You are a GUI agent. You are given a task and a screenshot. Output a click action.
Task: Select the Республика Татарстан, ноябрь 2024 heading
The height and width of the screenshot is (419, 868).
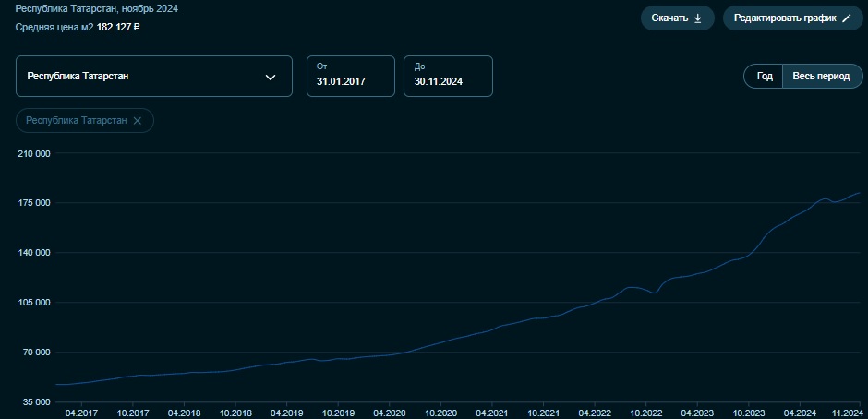pos(97,9)
